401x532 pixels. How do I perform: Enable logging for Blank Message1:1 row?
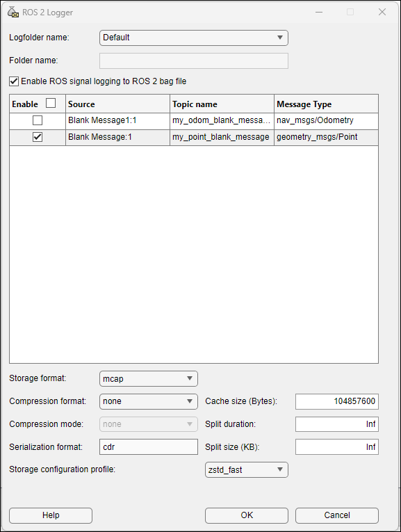pos(38,120)
